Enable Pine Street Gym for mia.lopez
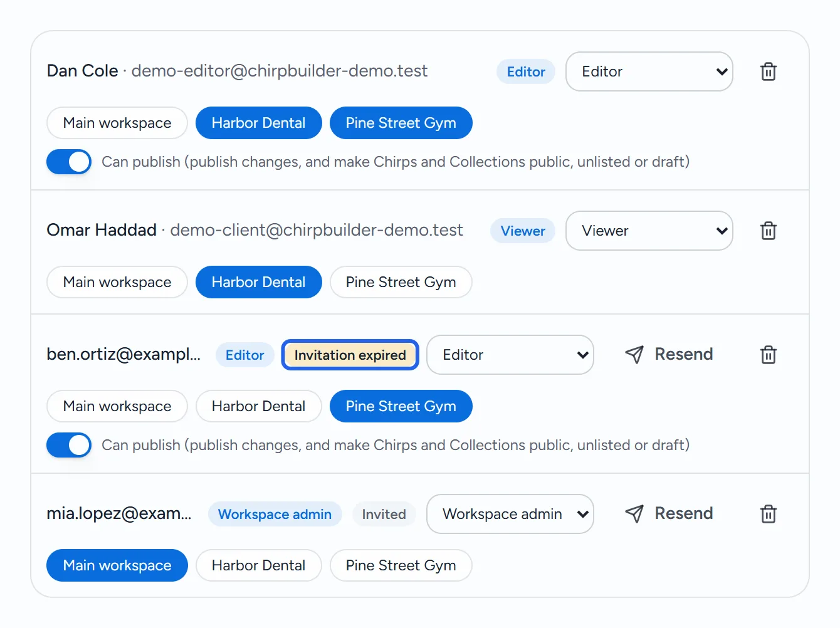This screenshot has height=628, width=840. pos(401,565)
